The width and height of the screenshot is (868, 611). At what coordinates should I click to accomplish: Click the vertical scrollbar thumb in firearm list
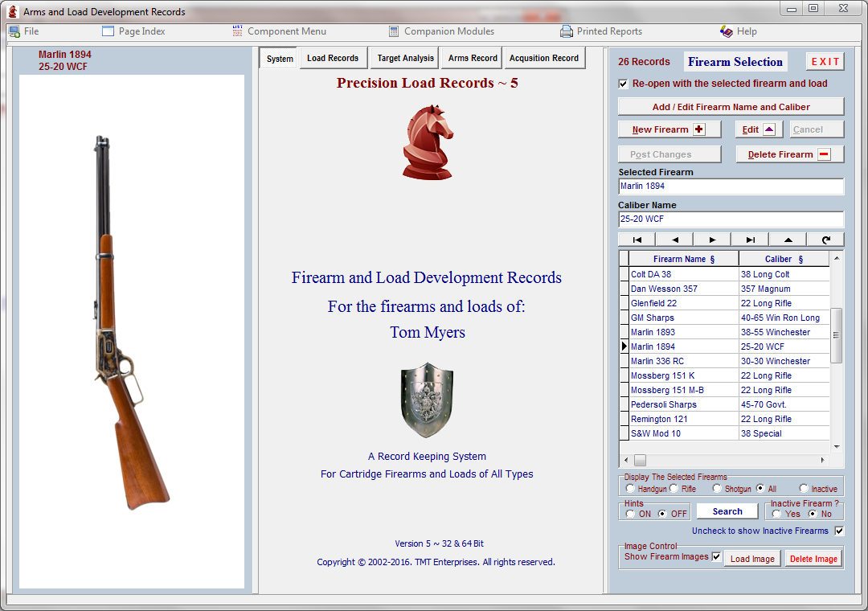pyautogui.click(x=837, y=336)
